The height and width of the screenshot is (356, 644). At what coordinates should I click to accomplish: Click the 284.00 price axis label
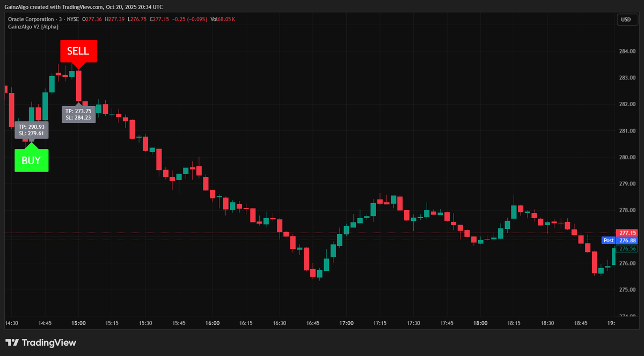point(627,51)
